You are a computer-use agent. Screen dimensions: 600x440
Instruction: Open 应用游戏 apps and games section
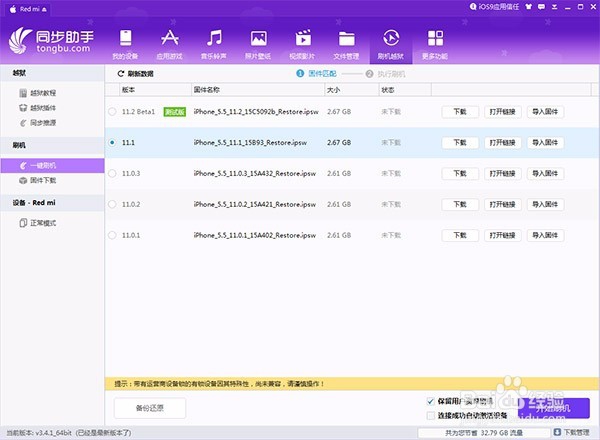[x=170, y=44]
